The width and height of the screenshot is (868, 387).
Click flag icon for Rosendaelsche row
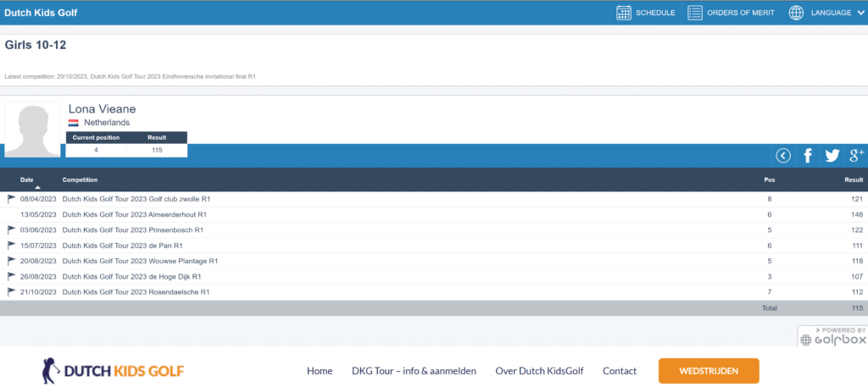tap(12, 291)
